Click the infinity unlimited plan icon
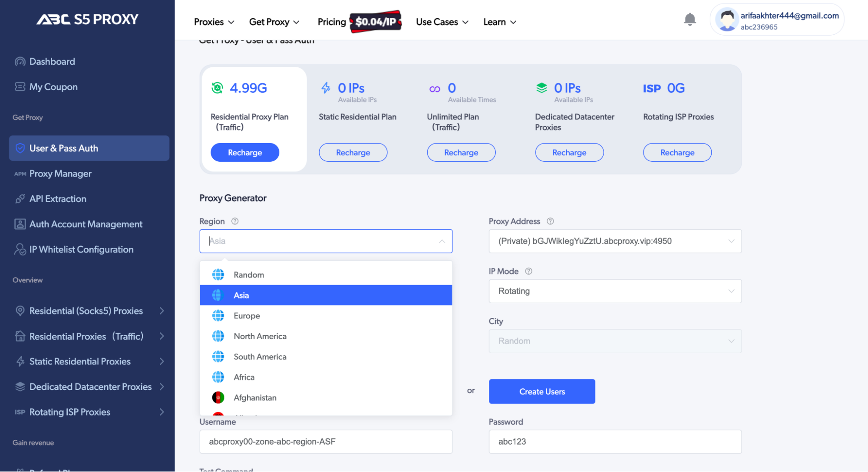This screenshot has width=868, height=472. 435,89
